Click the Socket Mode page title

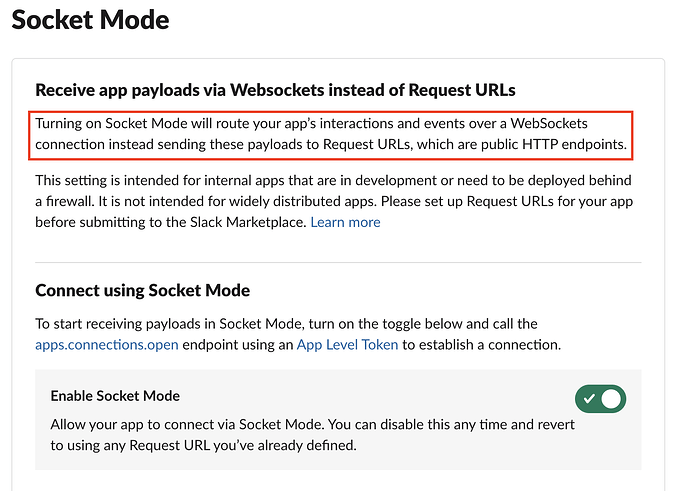(x=90, y=20)
